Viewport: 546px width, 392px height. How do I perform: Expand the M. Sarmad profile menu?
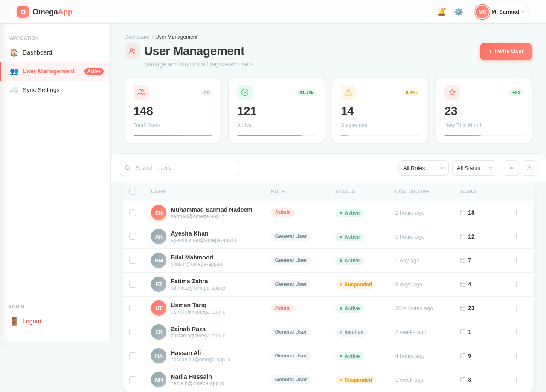501,12
